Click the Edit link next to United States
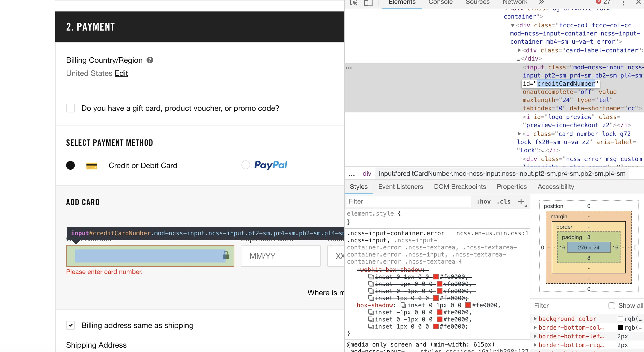The height and width of the screenshot is (352, 644). tap(121, 73)
